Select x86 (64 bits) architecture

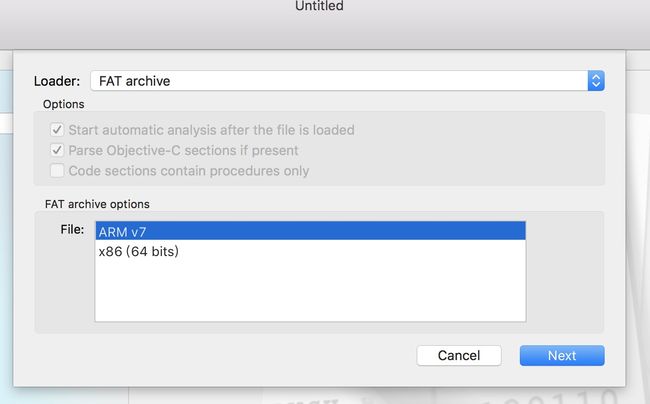[310, 251]
